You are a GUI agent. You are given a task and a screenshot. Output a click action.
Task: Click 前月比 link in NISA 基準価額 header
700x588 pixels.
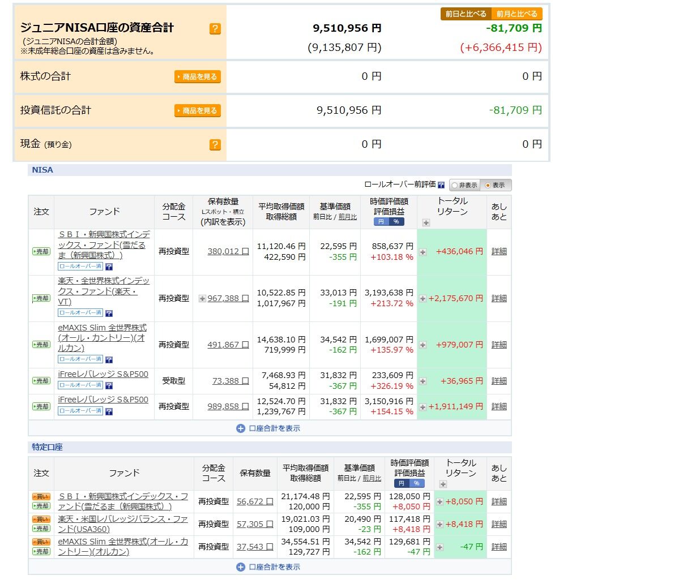[x=348, y=217]
